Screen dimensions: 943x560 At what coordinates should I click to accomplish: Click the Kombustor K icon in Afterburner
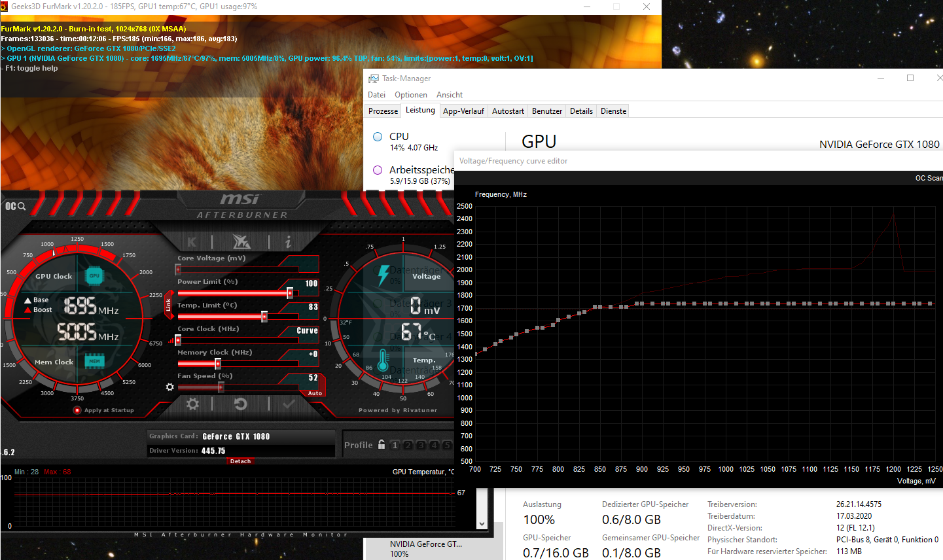coord(192,242)
